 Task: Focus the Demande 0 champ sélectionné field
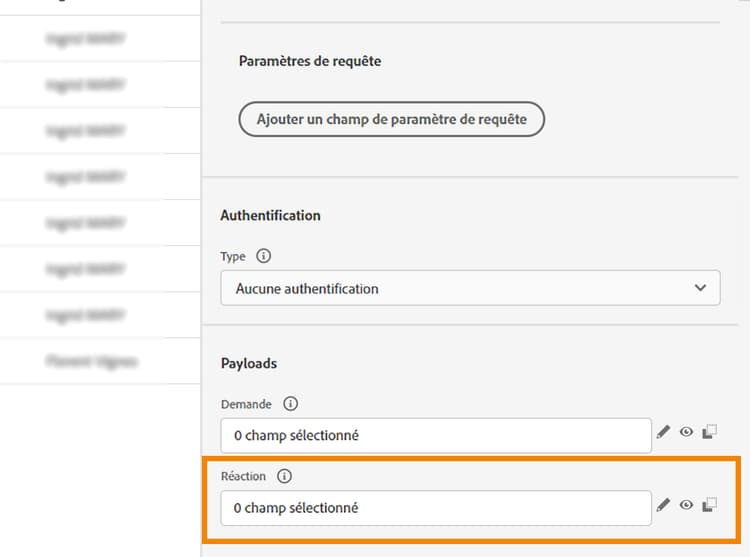(436, 436)
